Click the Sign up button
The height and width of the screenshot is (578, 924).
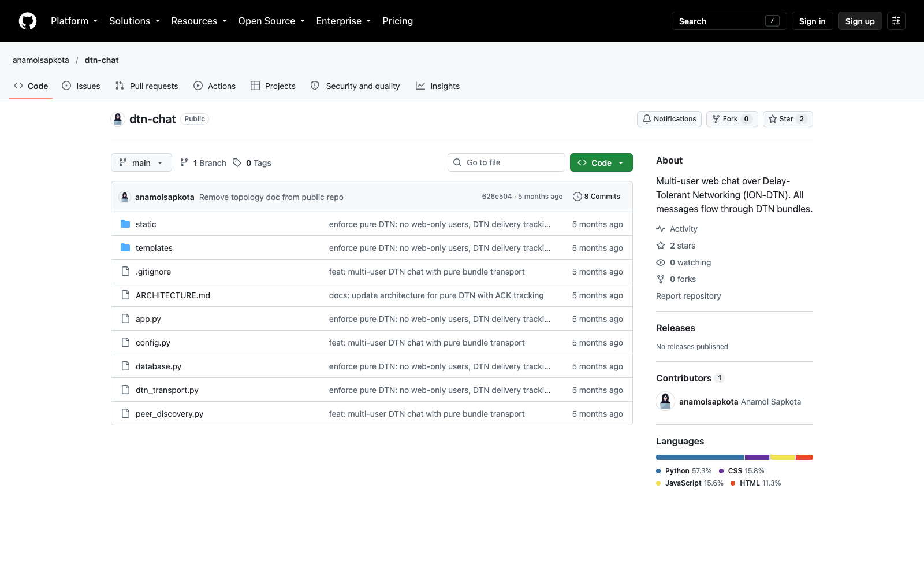[860, 21]
